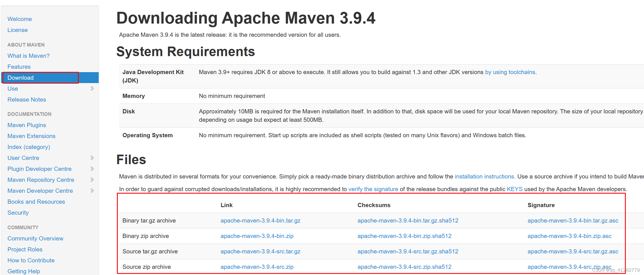Click the 'Checksums' column header
This screenshot has width=644, height=275.
tap(374, 205)
